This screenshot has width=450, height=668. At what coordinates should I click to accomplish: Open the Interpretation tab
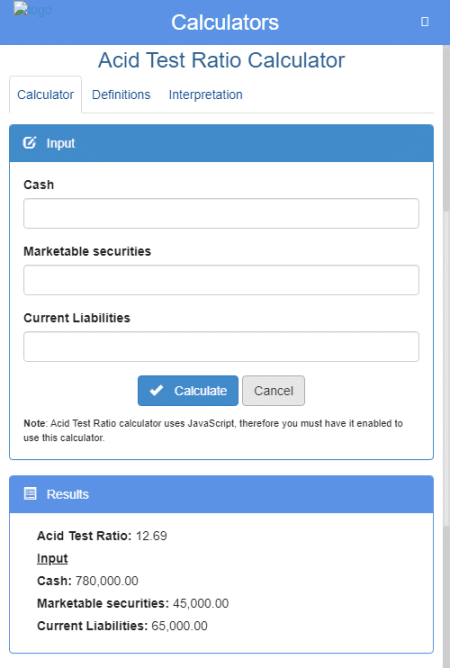click(205, 95)
